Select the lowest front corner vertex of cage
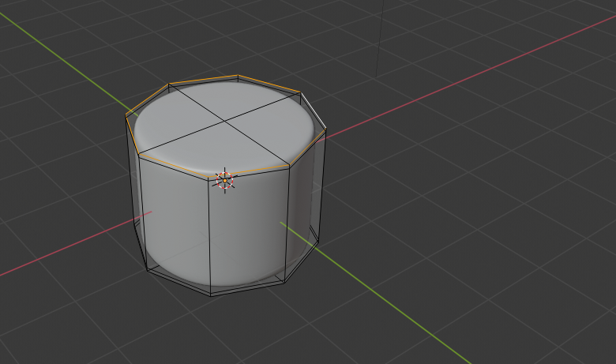The width and height of the screenshot is (616, 364). click(211, 295)
